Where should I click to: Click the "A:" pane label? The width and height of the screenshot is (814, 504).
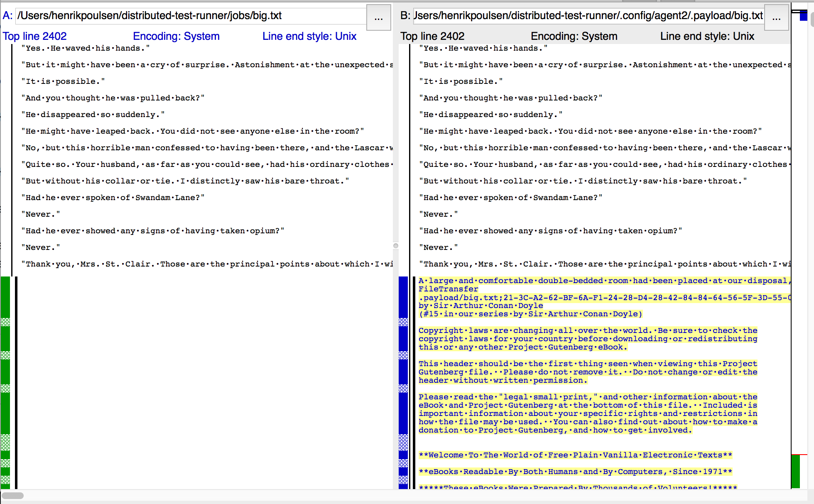click(x=6, y=16)
